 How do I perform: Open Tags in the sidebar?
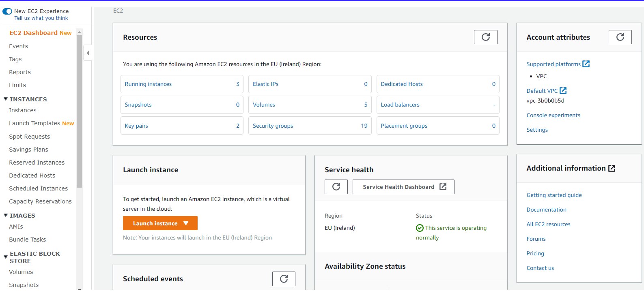pyautogui.click(x=15, y=59)
